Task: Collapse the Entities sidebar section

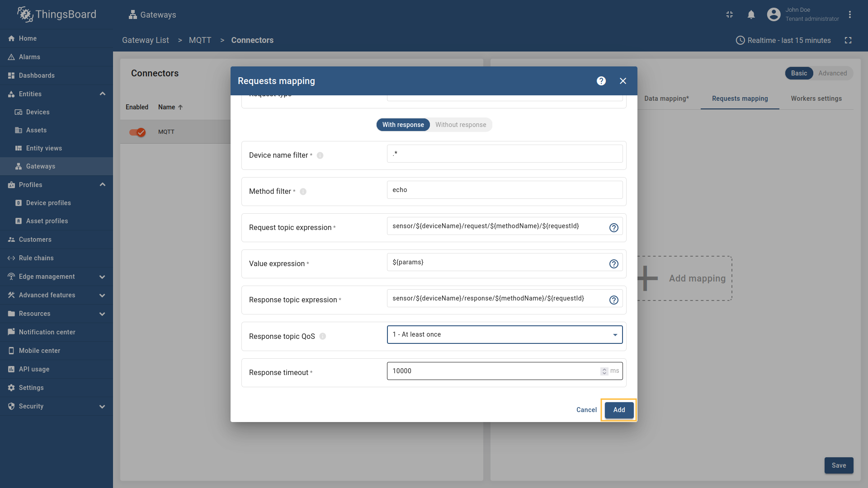Action: click(103, 94)
